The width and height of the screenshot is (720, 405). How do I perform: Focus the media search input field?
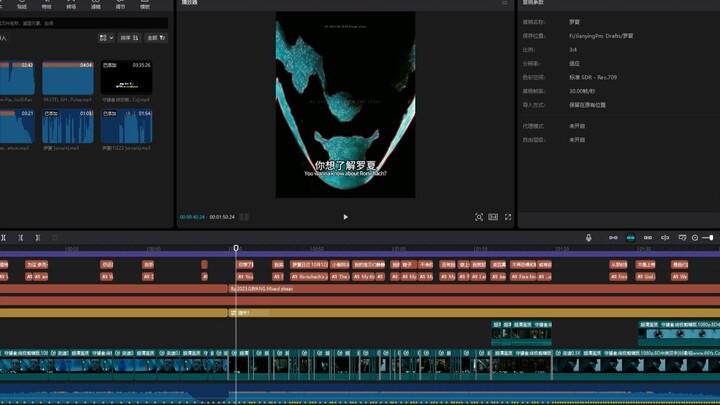[84, 23]
